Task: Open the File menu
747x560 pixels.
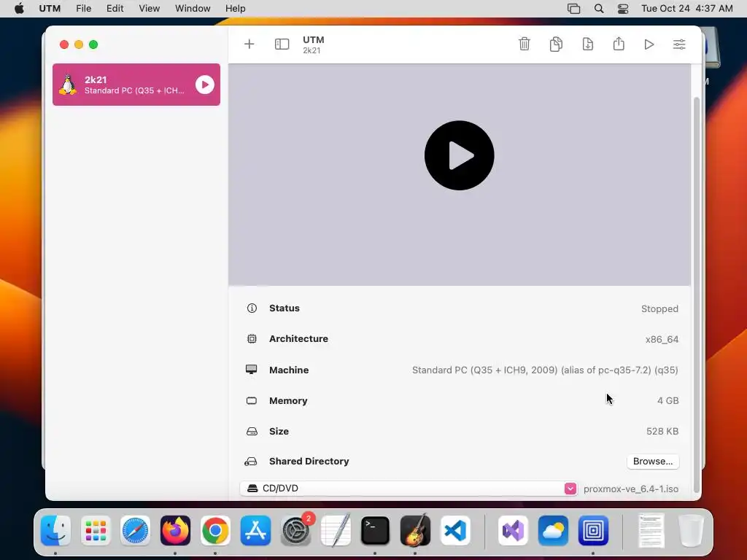Action: coord(83,9)
